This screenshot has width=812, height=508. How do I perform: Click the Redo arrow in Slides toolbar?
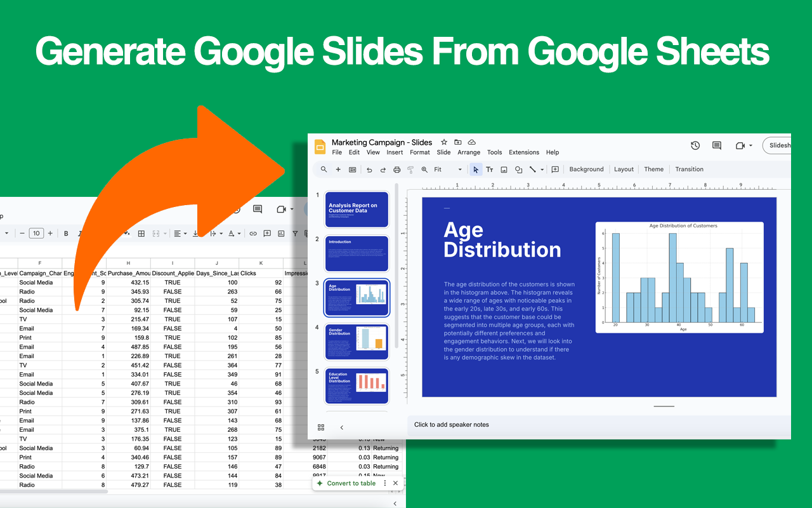coord(383,170)
